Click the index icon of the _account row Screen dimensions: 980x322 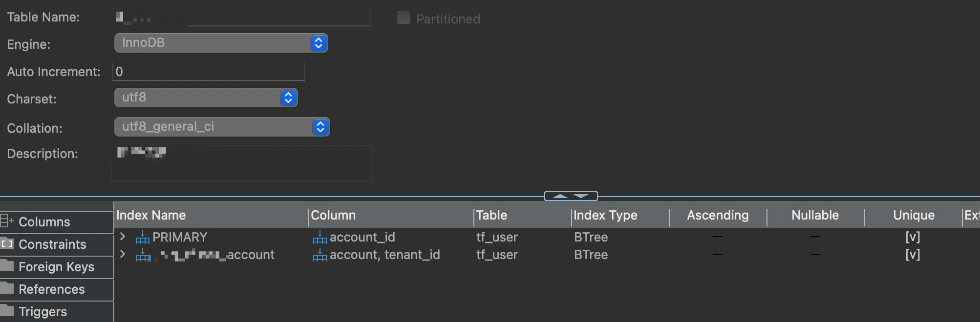pyautogui.click(x=143, y=255)
